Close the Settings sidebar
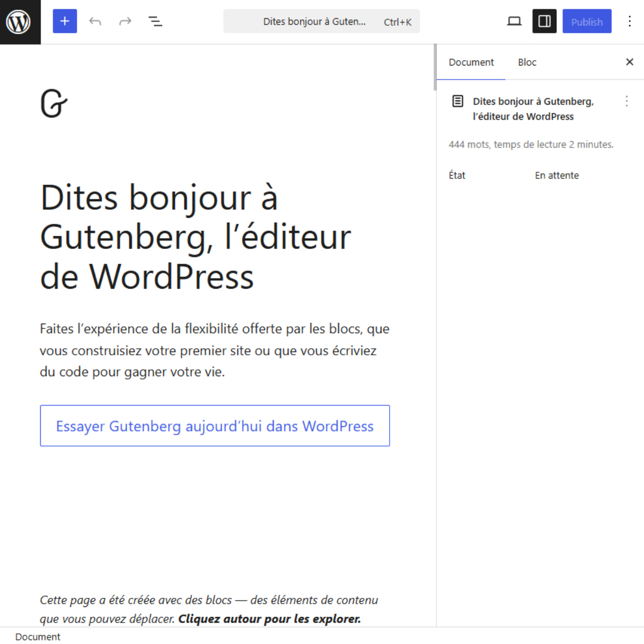The height and width of the screenshot is (644, 644). tap(630, 62)
